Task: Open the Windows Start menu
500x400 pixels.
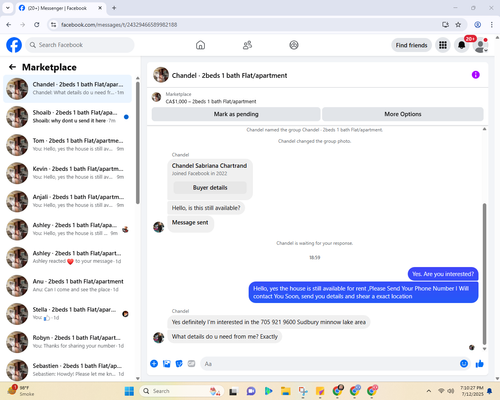Action: (129, 391)
